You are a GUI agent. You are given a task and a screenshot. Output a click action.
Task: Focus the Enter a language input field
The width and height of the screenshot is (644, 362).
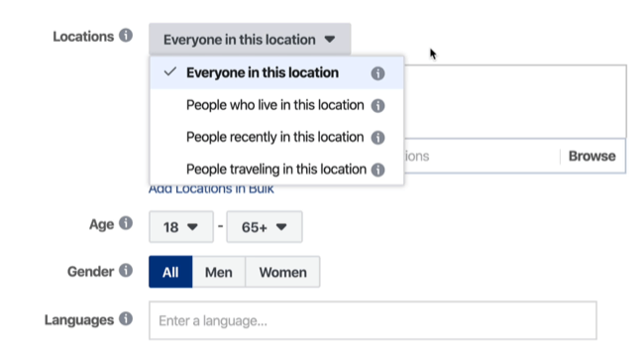click(373, 320)
